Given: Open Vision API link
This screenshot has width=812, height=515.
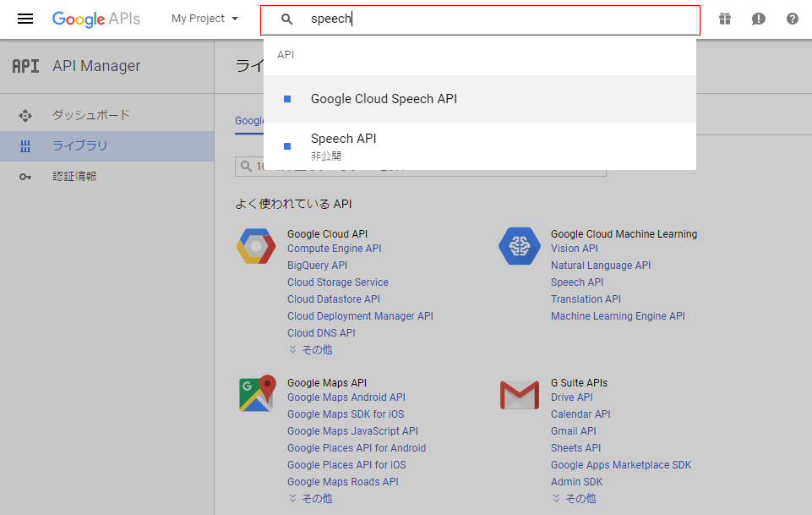Looking at the screenshot, I should (575, 249).
